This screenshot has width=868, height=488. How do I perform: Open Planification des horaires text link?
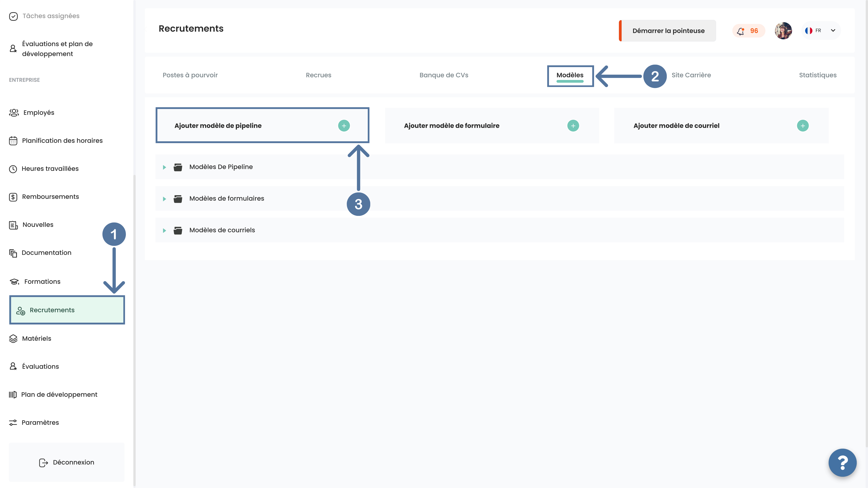pos(62,141)
